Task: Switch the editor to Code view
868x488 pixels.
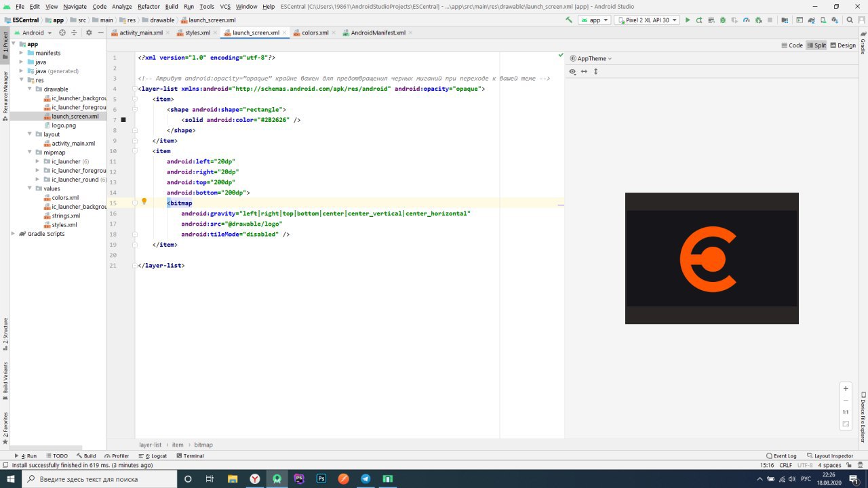Action: tap(791, 45)
